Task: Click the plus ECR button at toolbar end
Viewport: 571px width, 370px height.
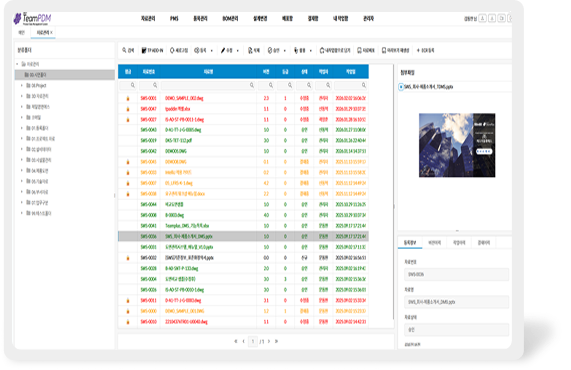Action: [425, 50]
